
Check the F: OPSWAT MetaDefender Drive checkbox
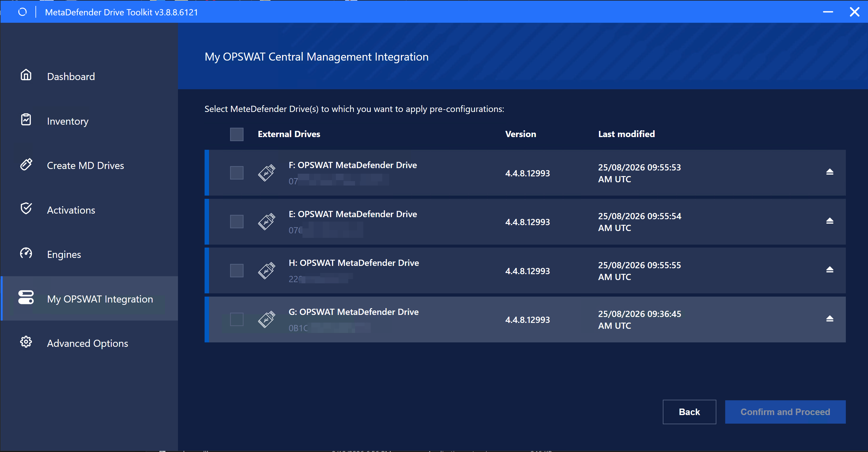coord(237,173)
